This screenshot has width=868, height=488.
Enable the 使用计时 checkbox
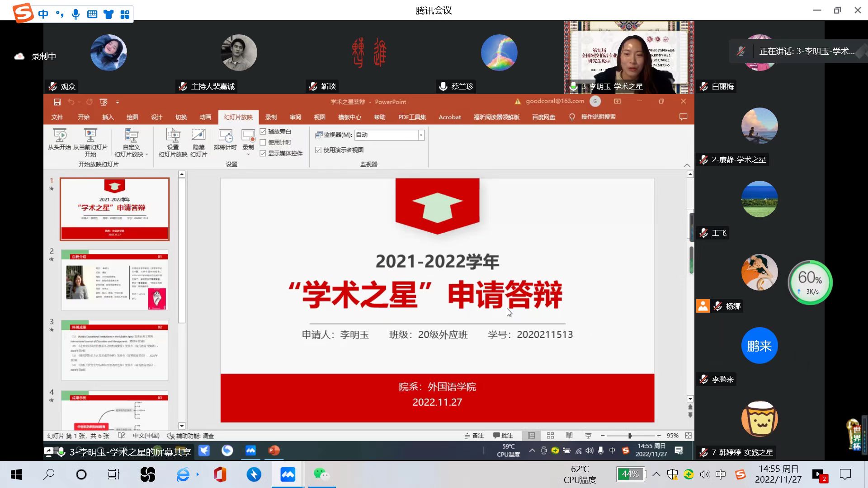click(x=263, y=142)
